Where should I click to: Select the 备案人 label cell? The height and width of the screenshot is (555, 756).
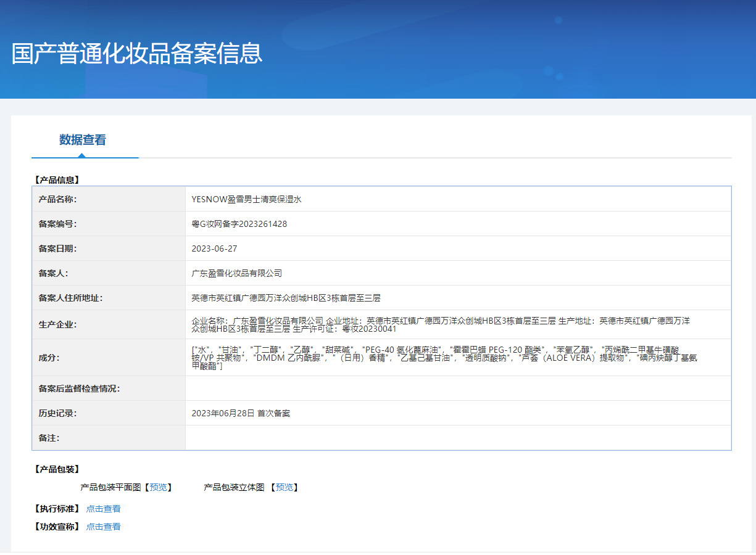(109, 273)
